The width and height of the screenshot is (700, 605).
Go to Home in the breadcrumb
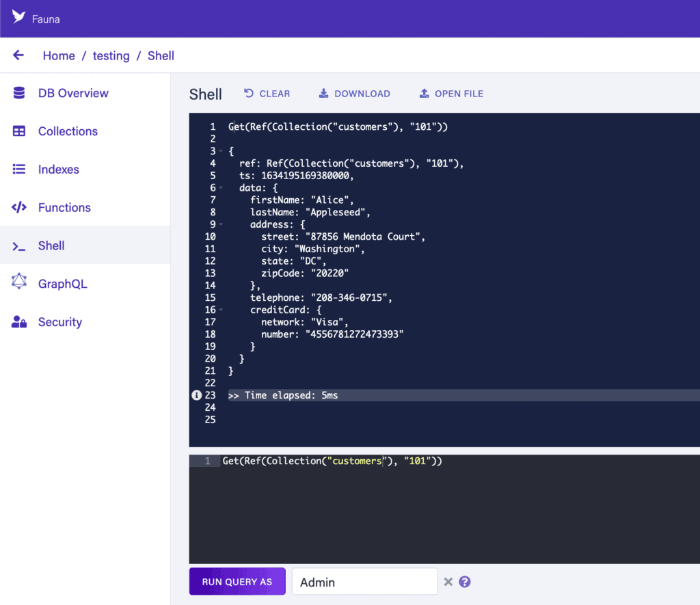(x=59, y=56)
